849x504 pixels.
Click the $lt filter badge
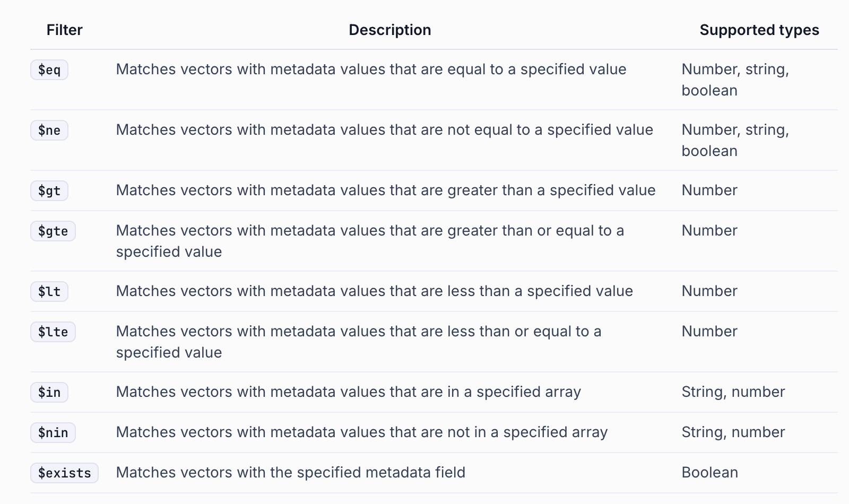[49, 291]
